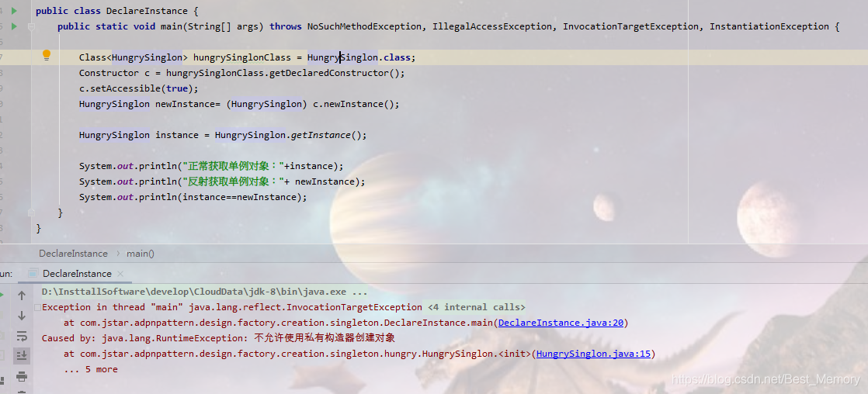Jump to previous stack trace with up arrow

[22, 295]
